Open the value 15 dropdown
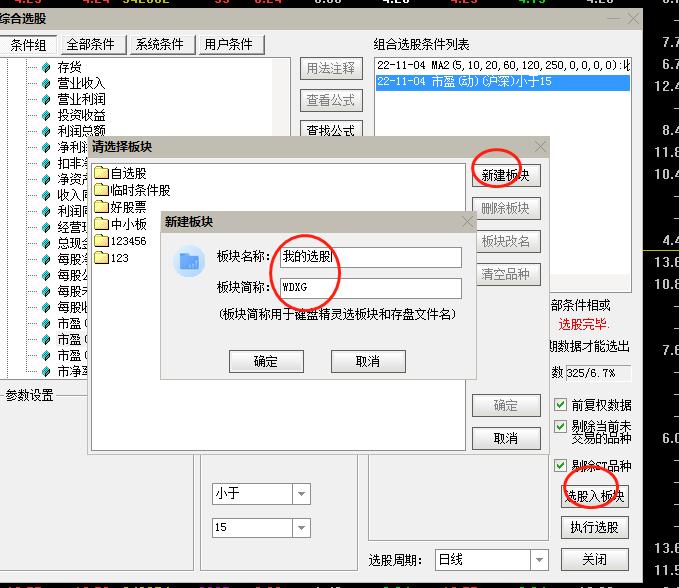This screenshot has width=679, height=588. tap(301, 528)
